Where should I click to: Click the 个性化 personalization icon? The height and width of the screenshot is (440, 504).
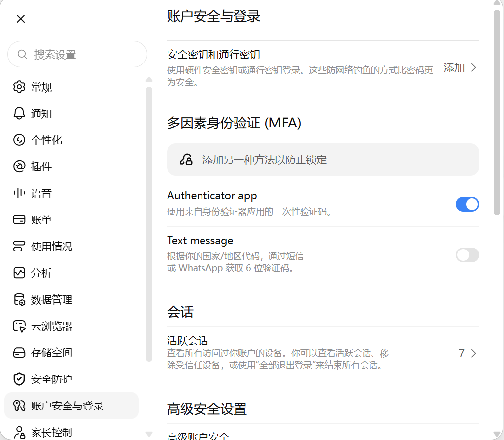point(19,140)
